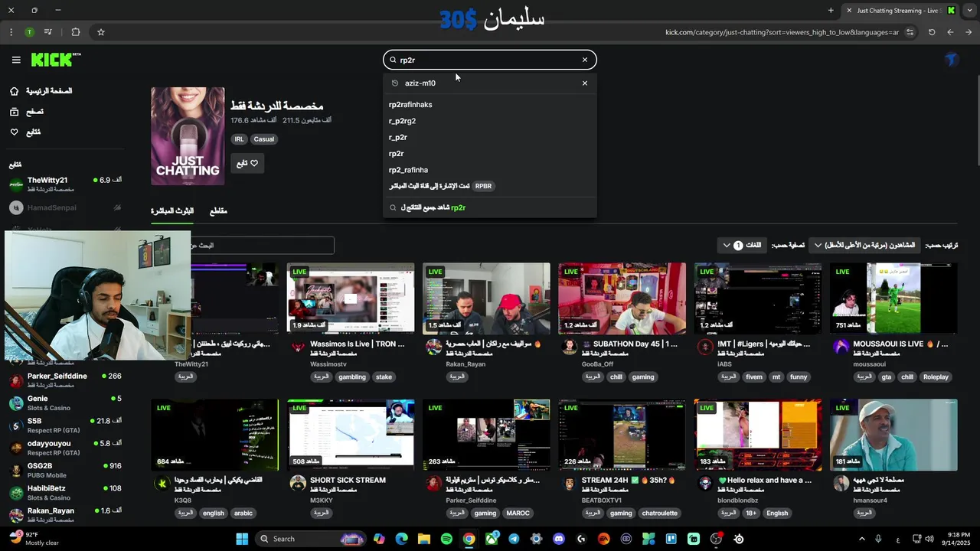Screen dimensions: 980x551
Task: Open TheWitty21 channel in sidebar
Action: pos(65,184)
